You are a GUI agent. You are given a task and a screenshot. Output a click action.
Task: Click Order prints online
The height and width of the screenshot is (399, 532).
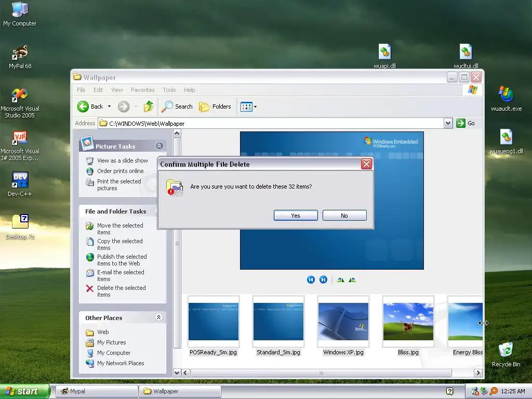pyautogui.click(x=120, y=171)
